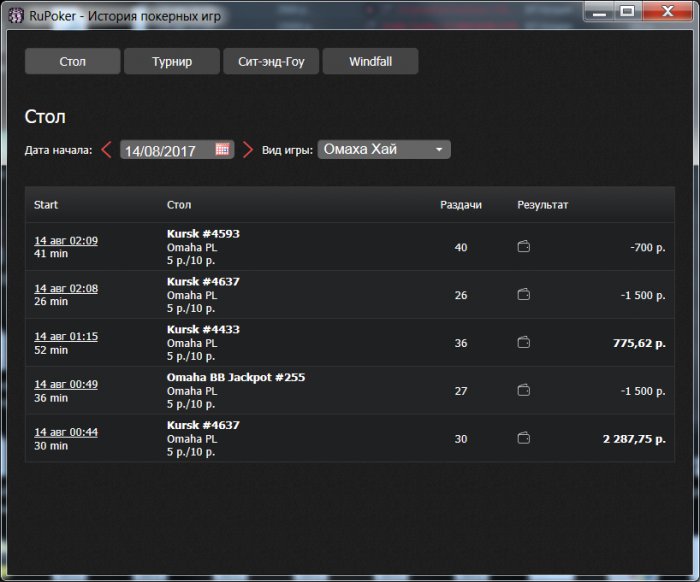The height and width of the screenshot is (582, 700).
Task: Click the Результат column header
Action: [542, 205]
